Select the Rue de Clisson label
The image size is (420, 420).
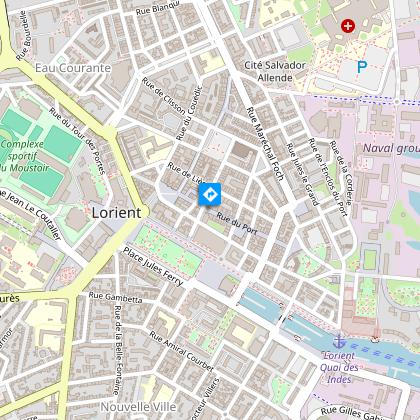tap(163, 96)
